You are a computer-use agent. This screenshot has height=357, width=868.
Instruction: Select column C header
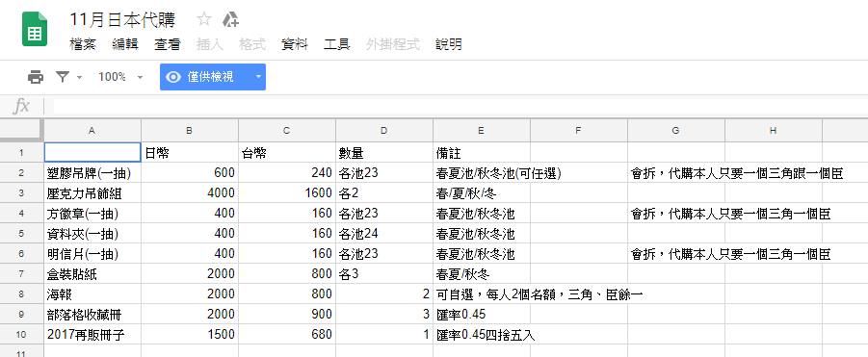point(287,131)
